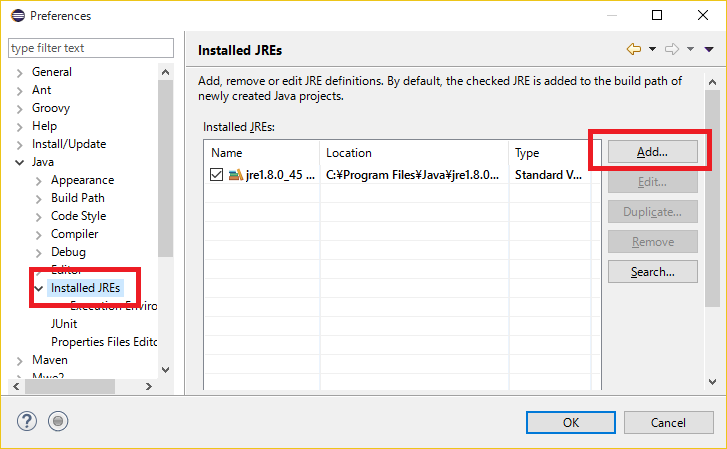Open the preferences view menu triangle
Image resolution: width=727 pixels, height=449 pixels.
click(709, 49)
